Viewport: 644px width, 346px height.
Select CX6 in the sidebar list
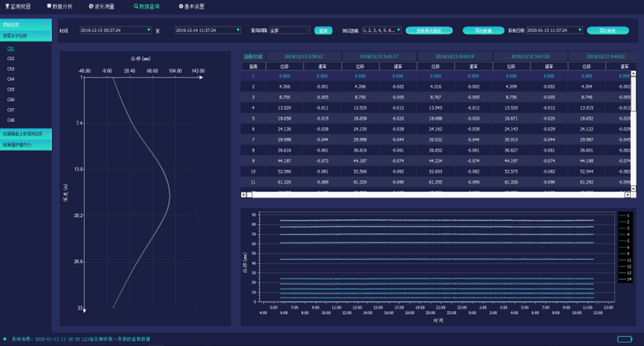tap(11, 100)
